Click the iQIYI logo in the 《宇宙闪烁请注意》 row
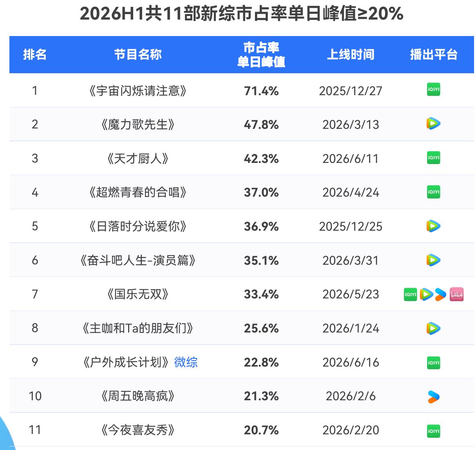Viewport: 476px width, 450px height. (x=433, y=90)
